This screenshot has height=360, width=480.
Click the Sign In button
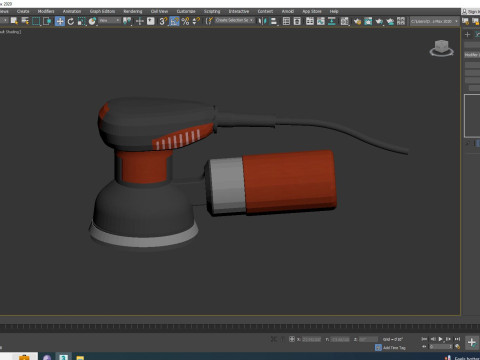tap(471, 11)
